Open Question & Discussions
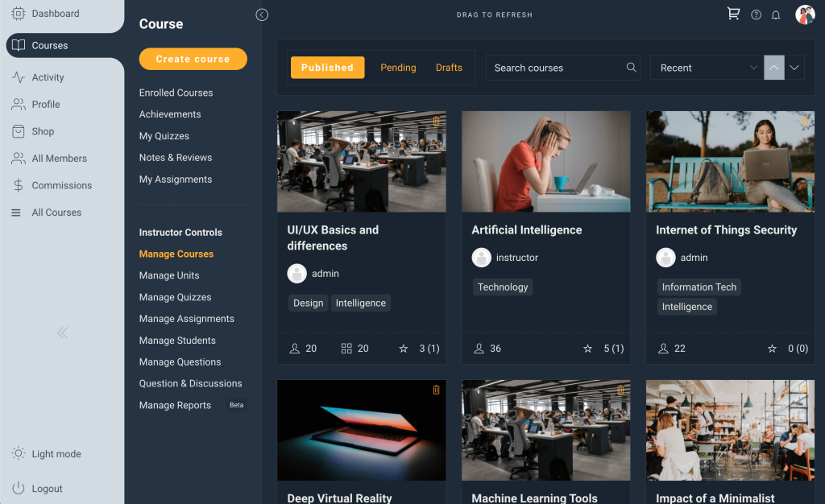Viewport: 825px width, 504px height. [x=190, y=383]
